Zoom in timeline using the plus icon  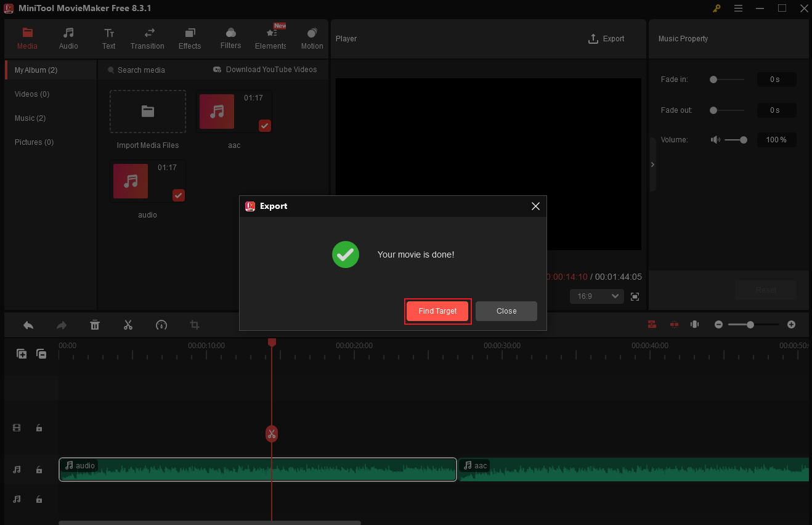(791, 324)
